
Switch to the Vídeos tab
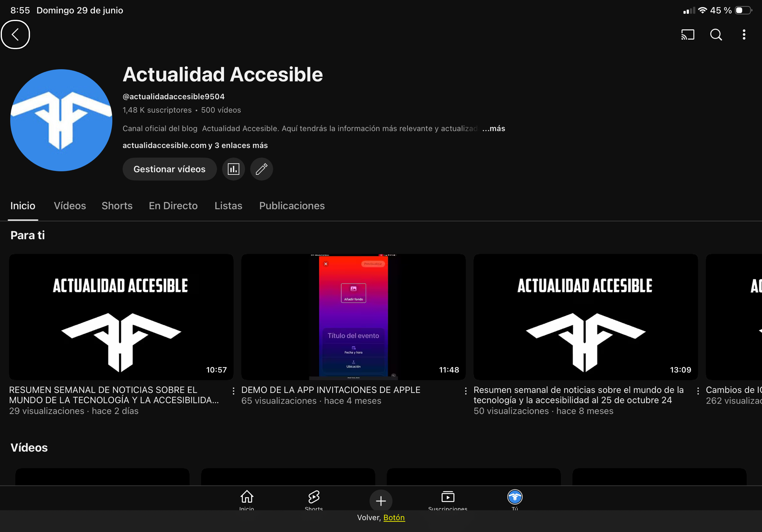[x=70, y=206]
